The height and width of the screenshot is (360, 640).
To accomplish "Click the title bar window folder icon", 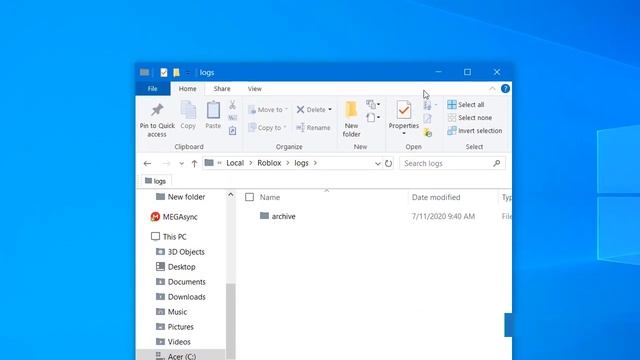I will pos(144,72).
